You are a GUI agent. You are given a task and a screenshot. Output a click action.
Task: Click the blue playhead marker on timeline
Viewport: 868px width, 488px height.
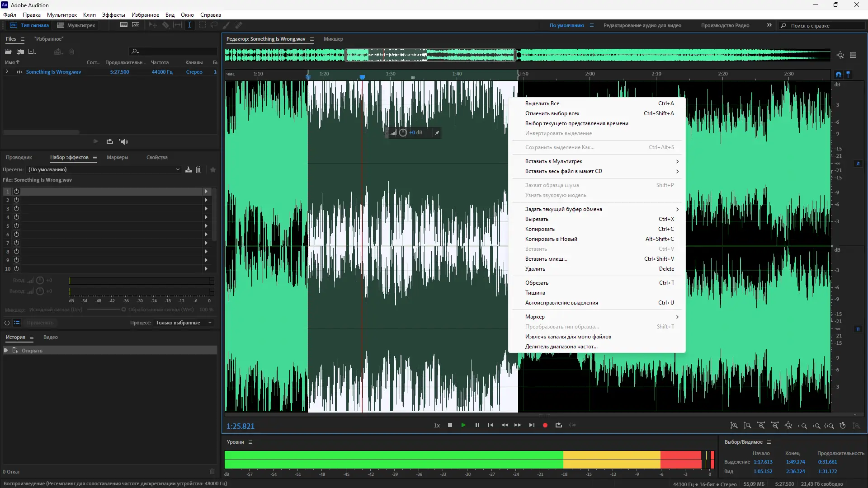point(362,77)
